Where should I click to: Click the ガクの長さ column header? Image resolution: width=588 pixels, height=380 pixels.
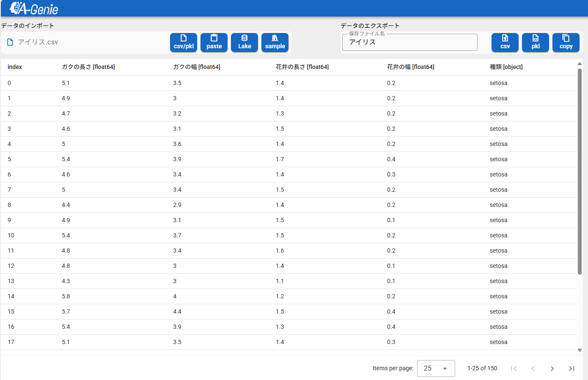88,67
